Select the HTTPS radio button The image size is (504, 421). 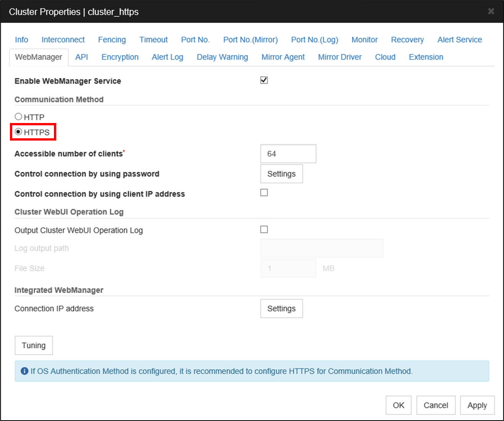[x=18, y=132]
